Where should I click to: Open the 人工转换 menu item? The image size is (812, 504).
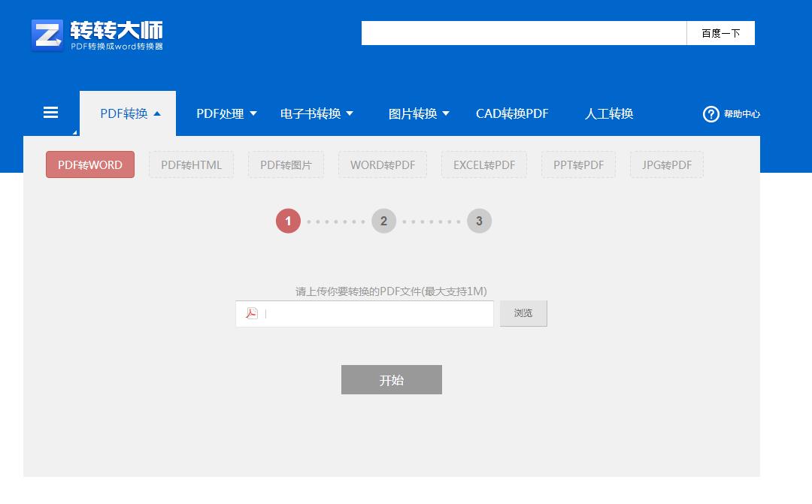pos(608,113)
